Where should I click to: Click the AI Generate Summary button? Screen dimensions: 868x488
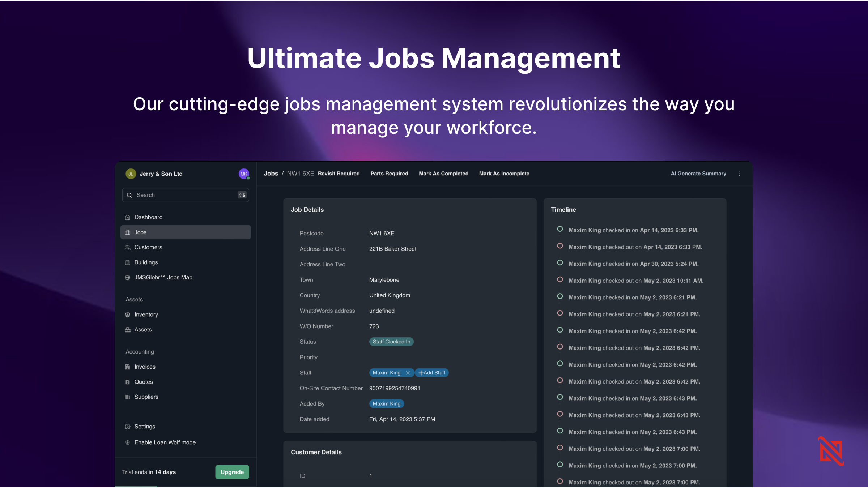(698, 174)
